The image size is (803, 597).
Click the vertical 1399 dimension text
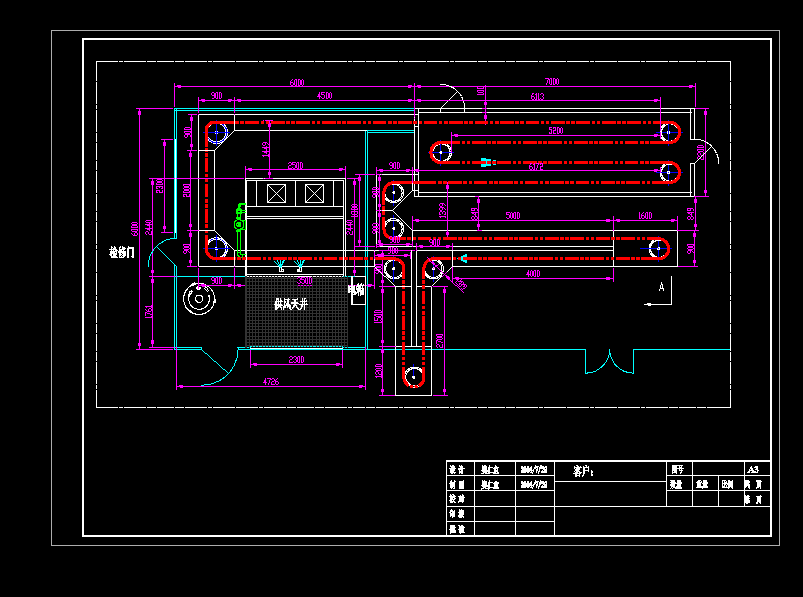coord(442,210)
